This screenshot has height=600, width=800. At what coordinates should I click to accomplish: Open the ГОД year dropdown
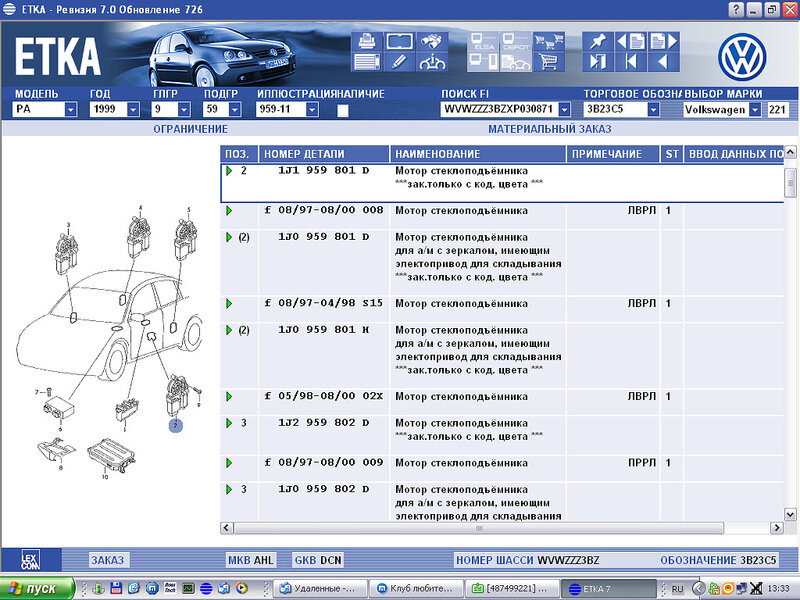click(133, 109)
